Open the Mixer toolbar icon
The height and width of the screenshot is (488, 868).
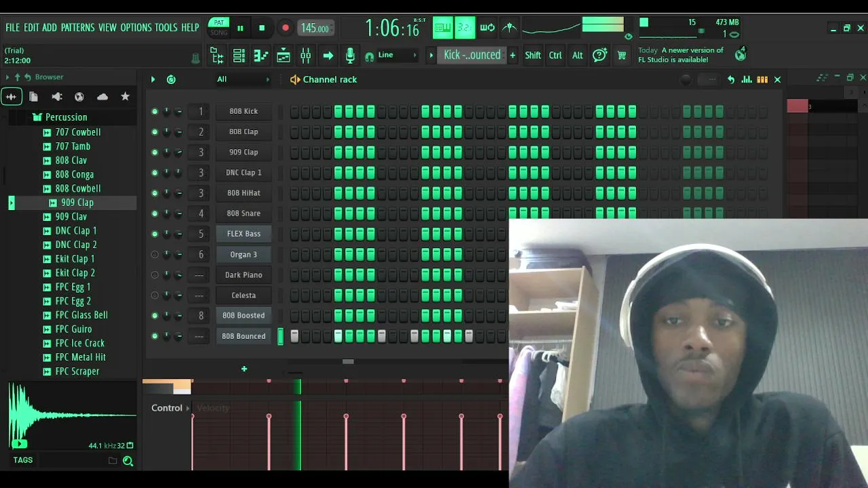pyautogui.click(x=306, y=56)
